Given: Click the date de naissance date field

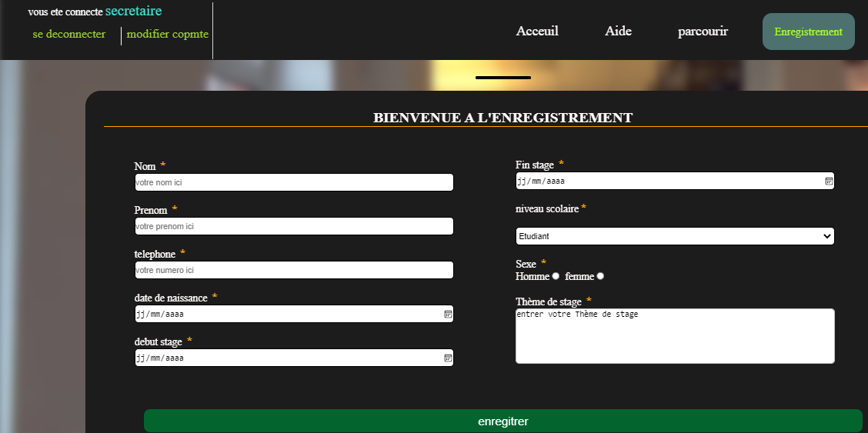Looking at the screenshot, I should click(x=285, y=314).
